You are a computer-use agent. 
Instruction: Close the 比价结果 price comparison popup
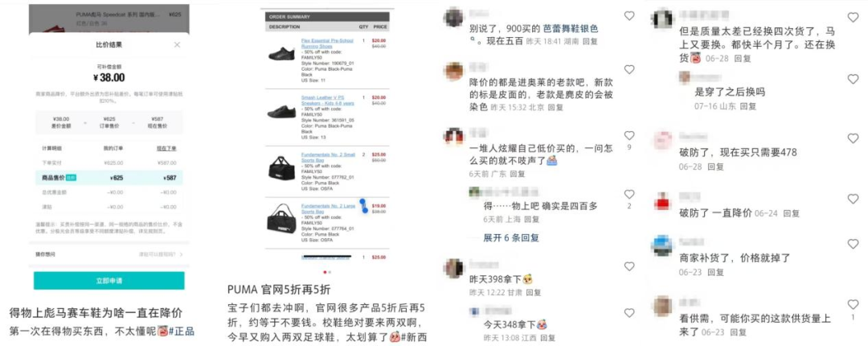pos(177,45)
